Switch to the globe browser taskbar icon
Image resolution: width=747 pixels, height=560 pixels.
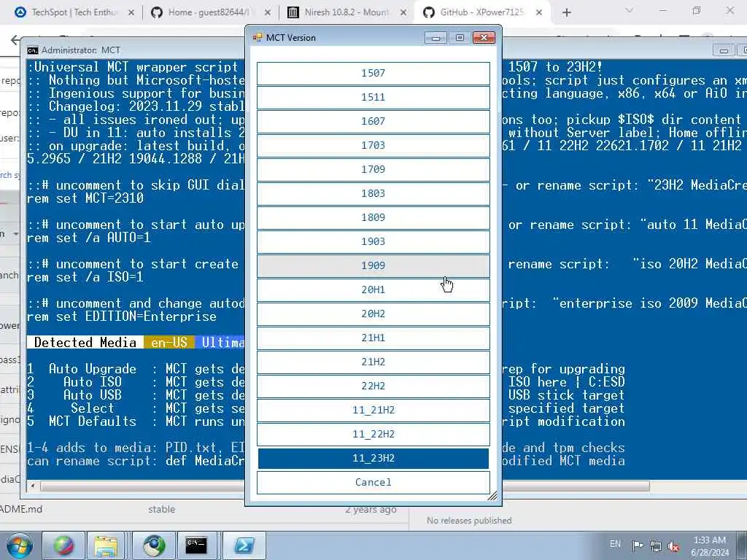(154, 545)
